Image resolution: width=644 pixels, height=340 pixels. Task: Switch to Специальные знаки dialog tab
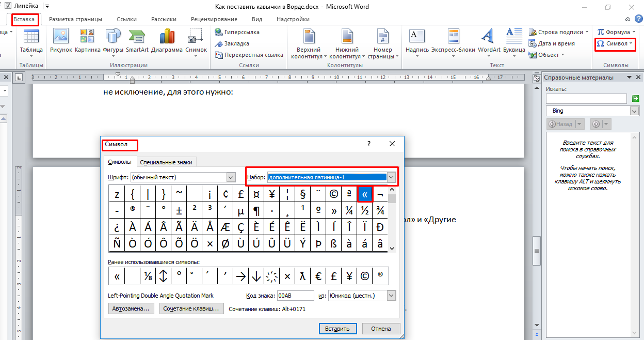pyautogui.click(x=166, y=162)
